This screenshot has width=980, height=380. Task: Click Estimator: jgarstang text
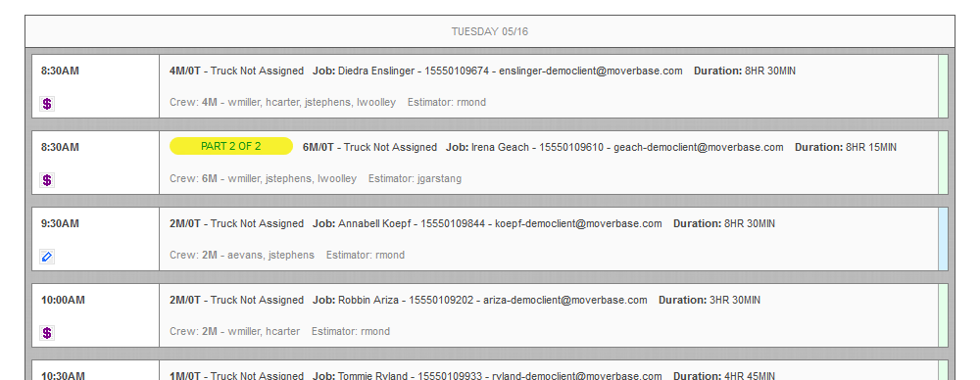415,178
